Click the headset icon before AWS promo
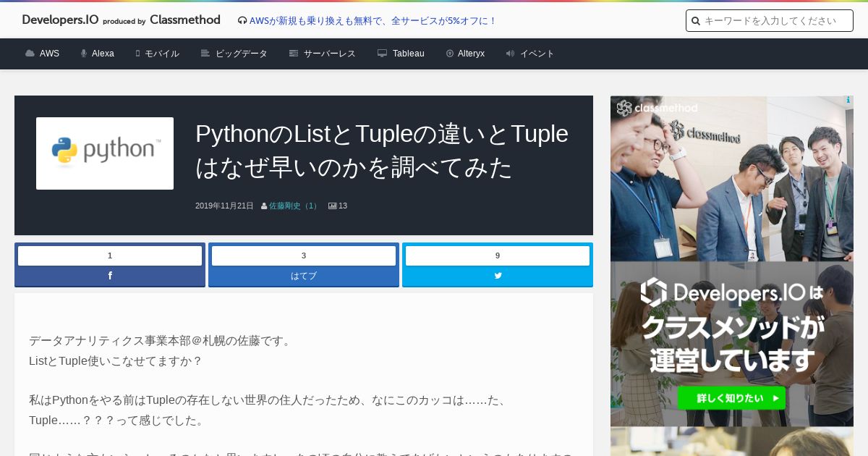 coord(242,21)
